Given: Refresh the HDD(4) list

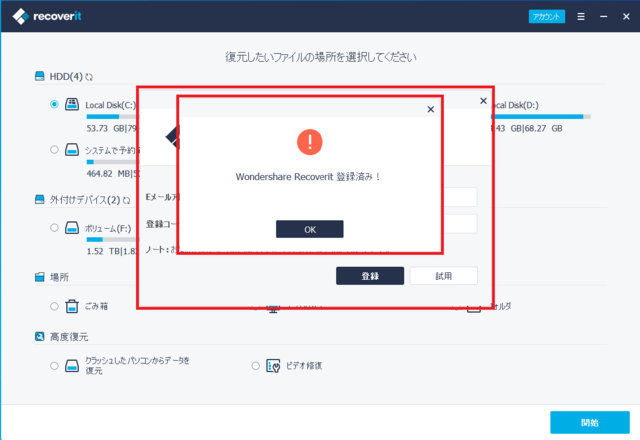Looking at the screenshot, I should click(89, 77).
